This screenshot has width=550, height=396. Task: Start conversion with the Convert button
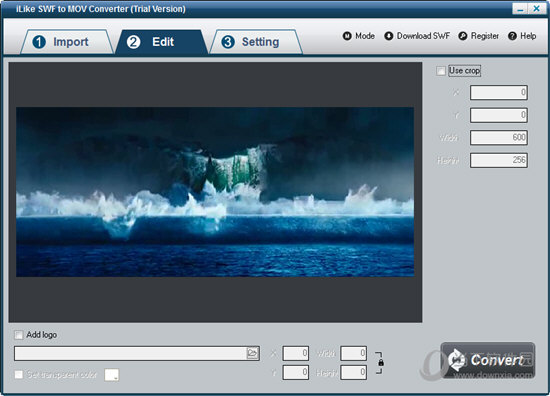(488, 360)
